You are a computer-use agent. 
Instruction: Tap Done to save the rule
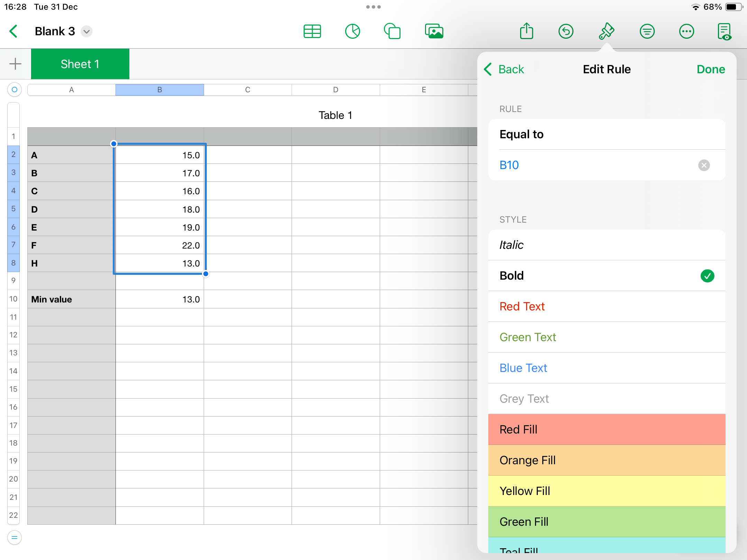click(x=711, y=69)
